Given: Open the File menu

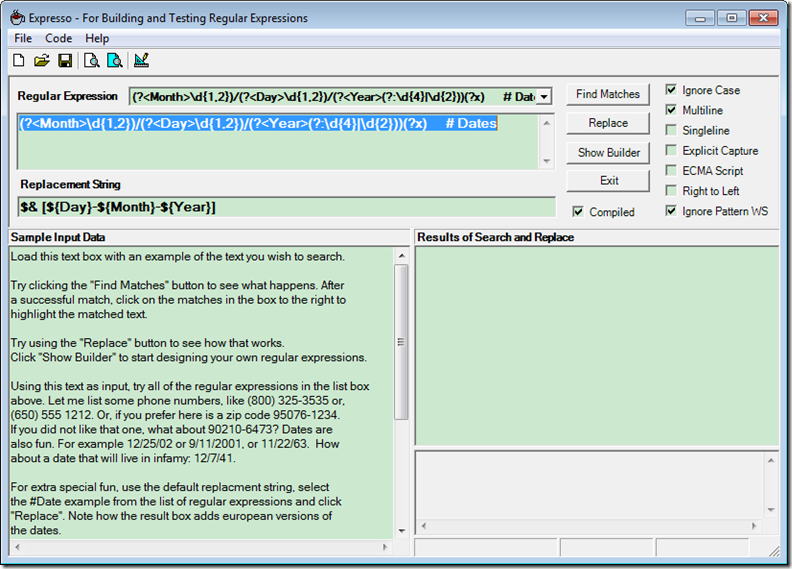Looking at the screenshot, I should coord(23,38).
